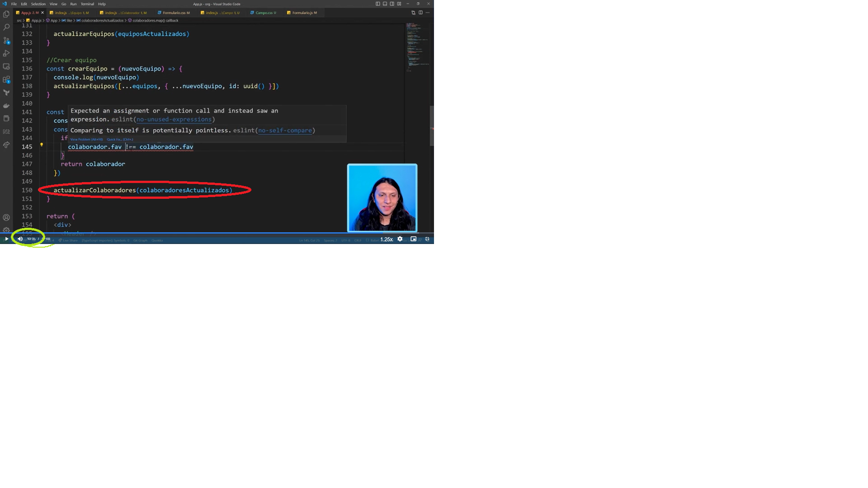The width and height of the screenshot is (868, 488).
Task: Open the File menu
Action: pos(14,4)
